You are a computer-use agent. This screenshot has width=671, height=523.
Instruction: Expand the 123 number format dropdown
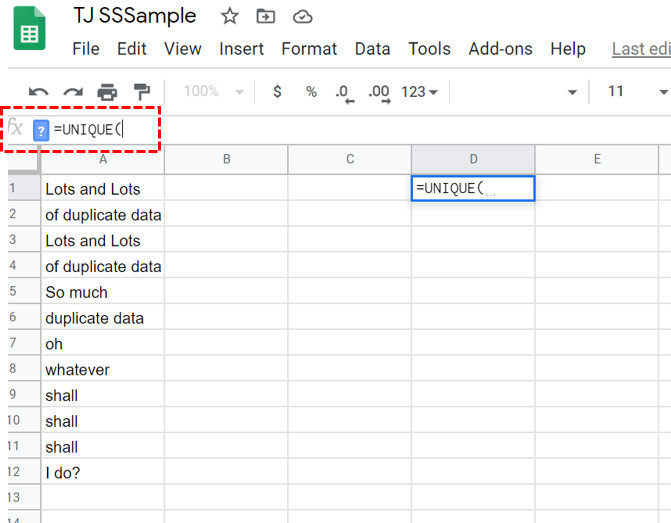420,92
